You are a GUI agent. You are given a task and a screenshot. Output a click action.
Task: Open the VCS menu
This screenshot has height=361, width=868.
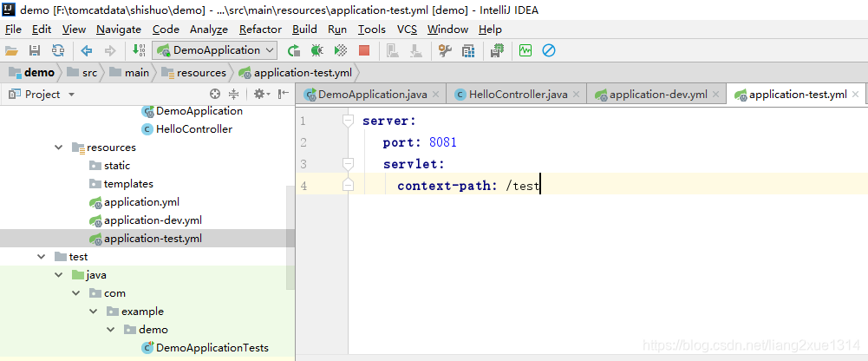(407, 30)
